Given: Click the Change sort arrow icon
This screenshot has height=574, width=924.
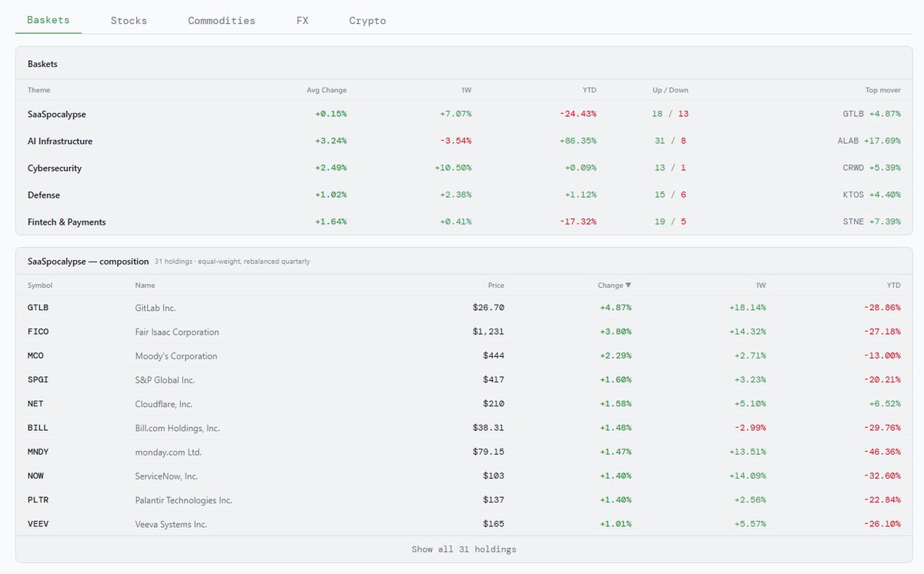Looking at the screenshot, I should [x=628, y=285].
